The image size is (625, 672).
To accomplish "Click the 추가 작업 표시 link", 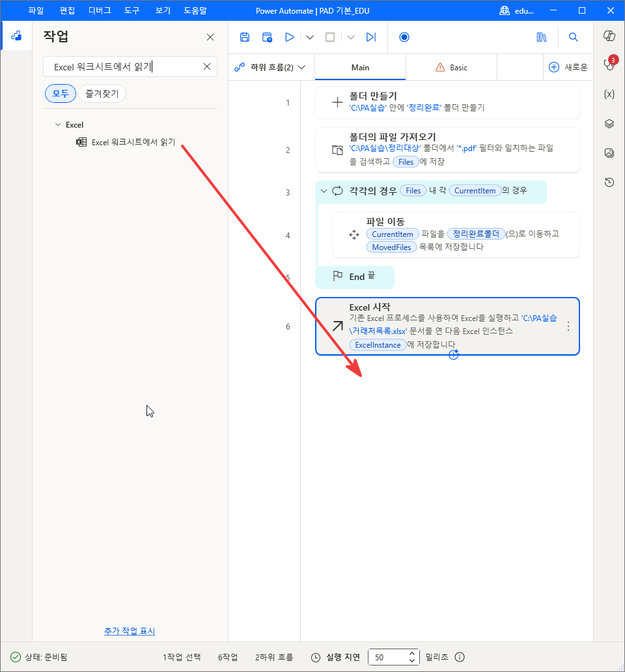I will (130, 631).
